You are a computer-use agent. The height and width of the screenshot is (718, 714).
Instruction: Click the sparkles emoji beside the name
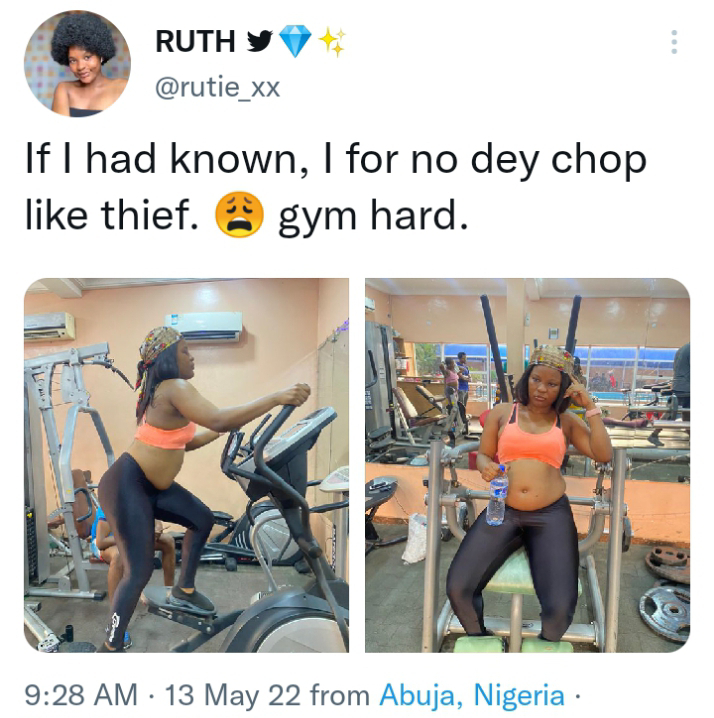[332, 41]
